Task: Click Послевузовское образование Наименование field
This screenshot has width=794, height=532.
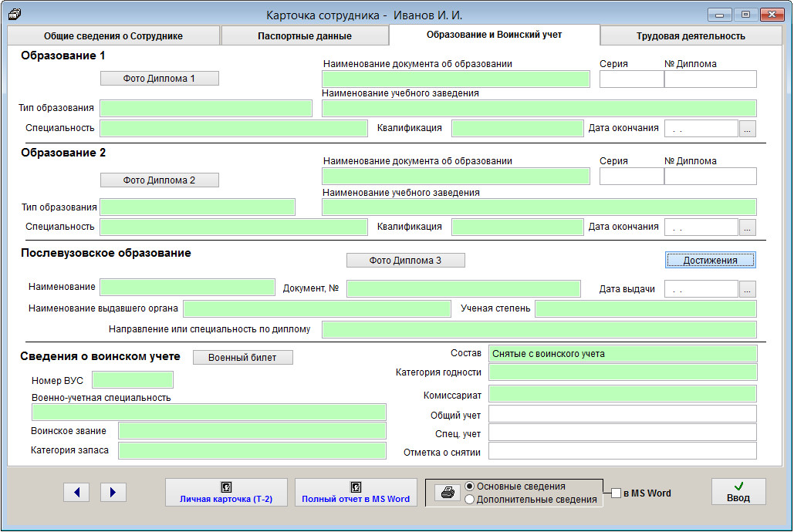Action: pyautogui.click(x=188, y=287)
